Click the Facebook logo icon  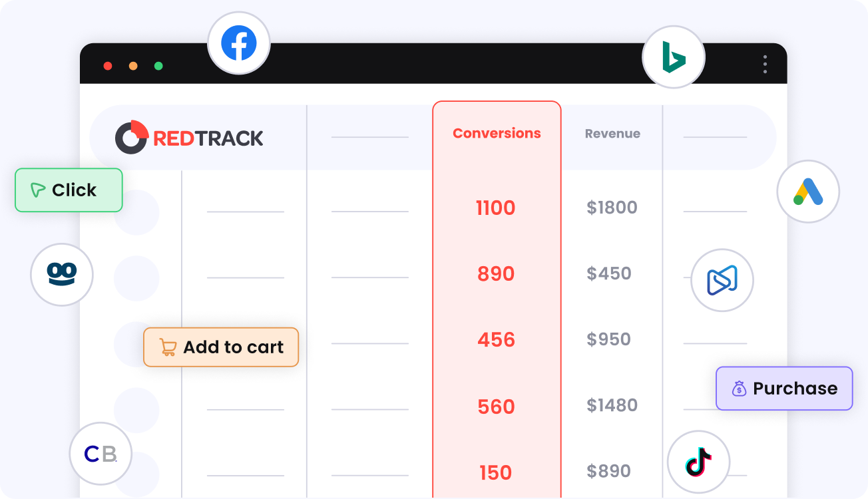pyautogui.click(x=239, y=43)
